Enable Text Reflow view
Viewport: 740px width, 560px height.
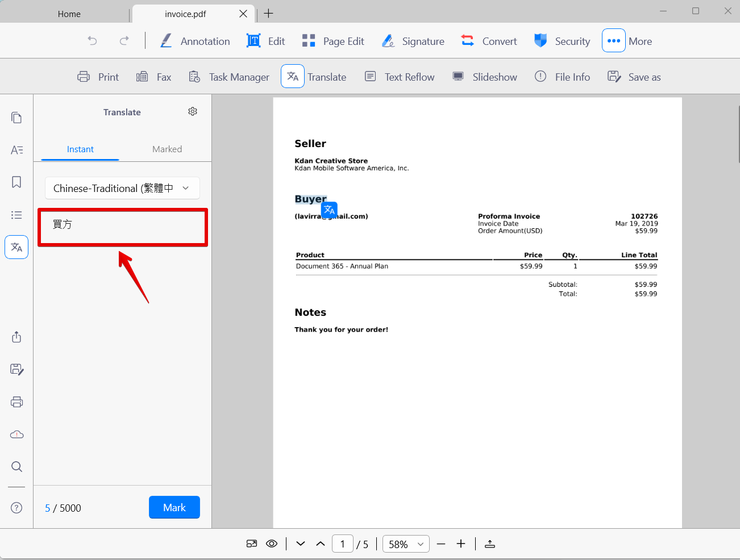point(400,77)
